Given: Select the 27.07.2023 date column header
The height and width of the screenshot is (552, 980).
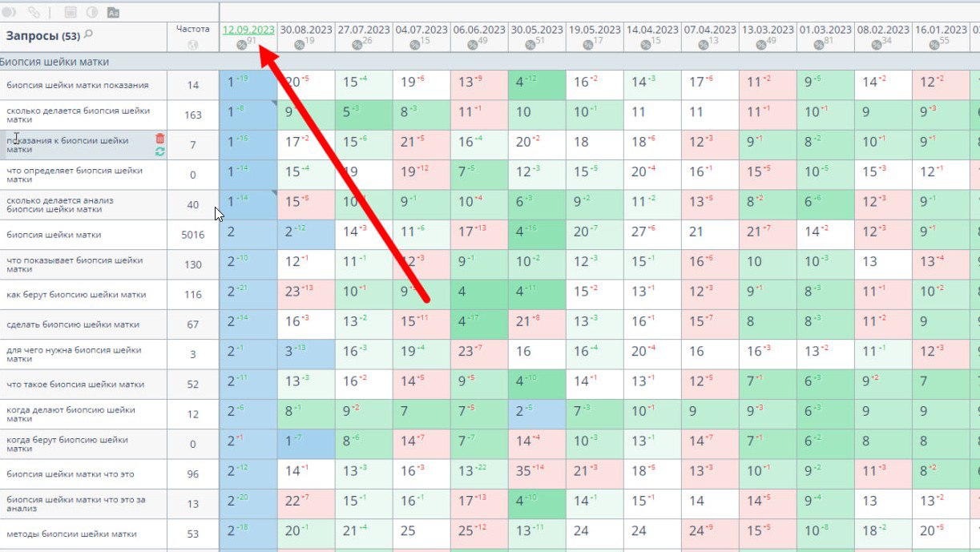Looking at the screenshot, I should [x=364, y=30].
